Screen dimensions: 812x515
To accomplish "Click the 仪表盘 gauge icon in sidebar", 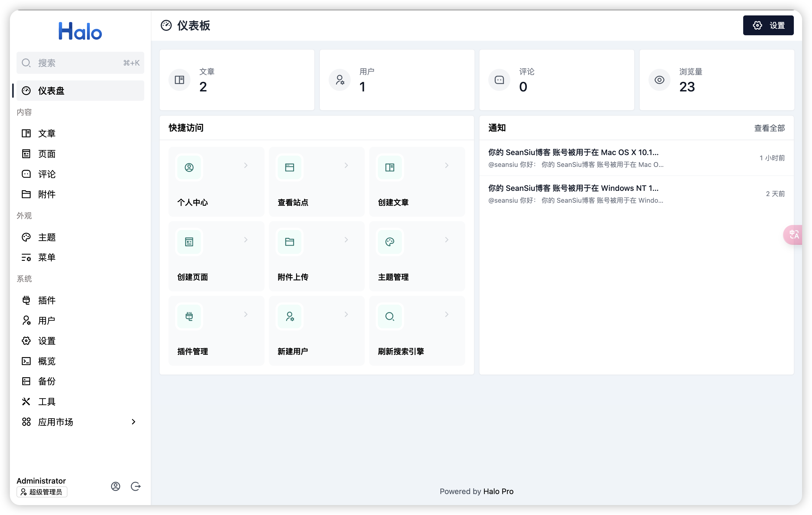I will pos(26,91).
